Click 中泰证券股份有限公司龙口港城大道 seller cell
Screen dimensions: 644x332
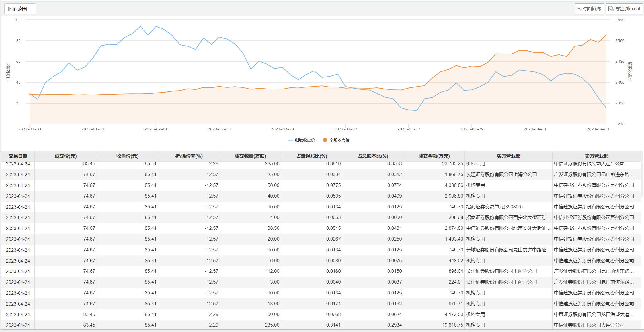pyautogui.click(x=594, y=314)
